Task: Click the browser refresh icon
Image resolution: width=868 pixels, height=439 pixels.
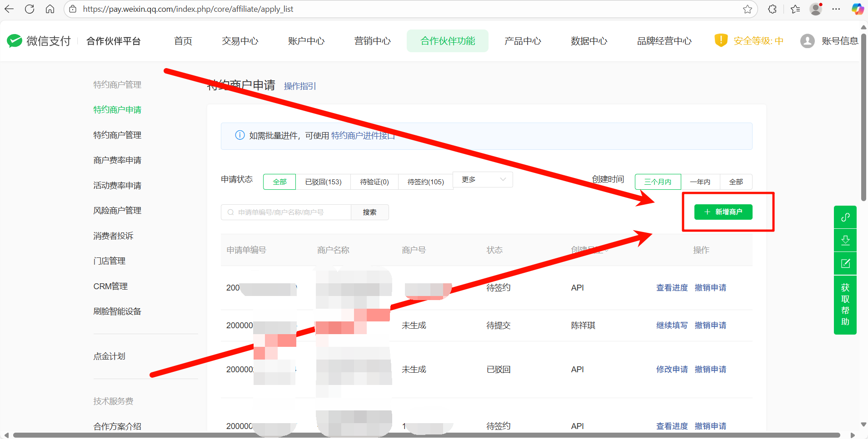Action: [30, 9]
